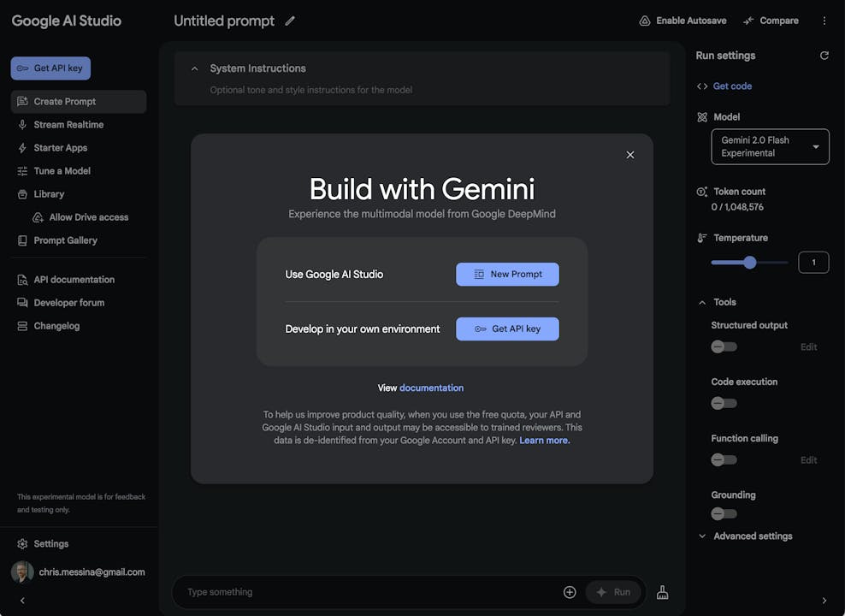Click the Enable Autosave drive icon
The width and height of the screenshot is (845, 616).
point(645,21)
